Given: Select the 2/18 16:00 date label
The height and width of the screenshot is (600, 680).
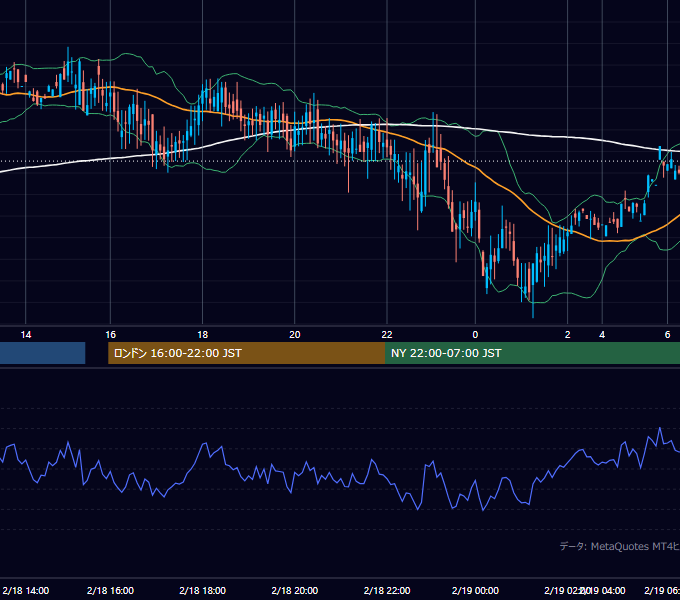Looking at the screenshot, I should point(110,590).
